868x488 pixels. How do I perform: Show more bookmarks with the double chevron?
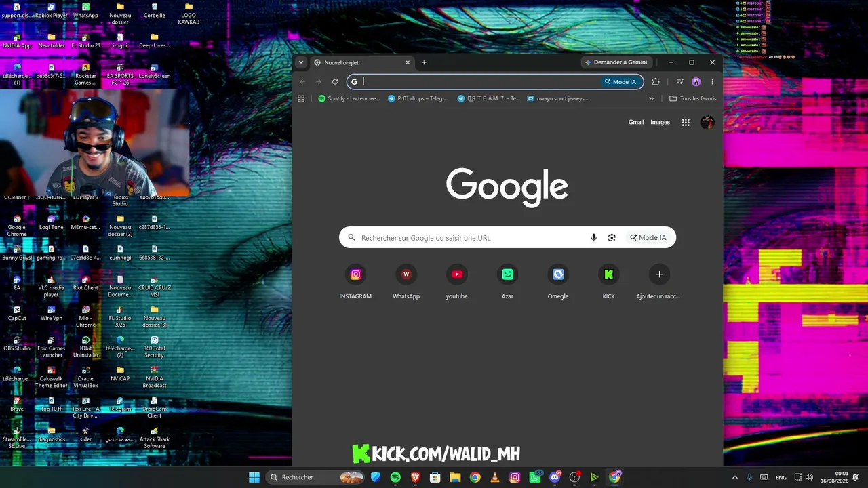[x=651, y=98]
